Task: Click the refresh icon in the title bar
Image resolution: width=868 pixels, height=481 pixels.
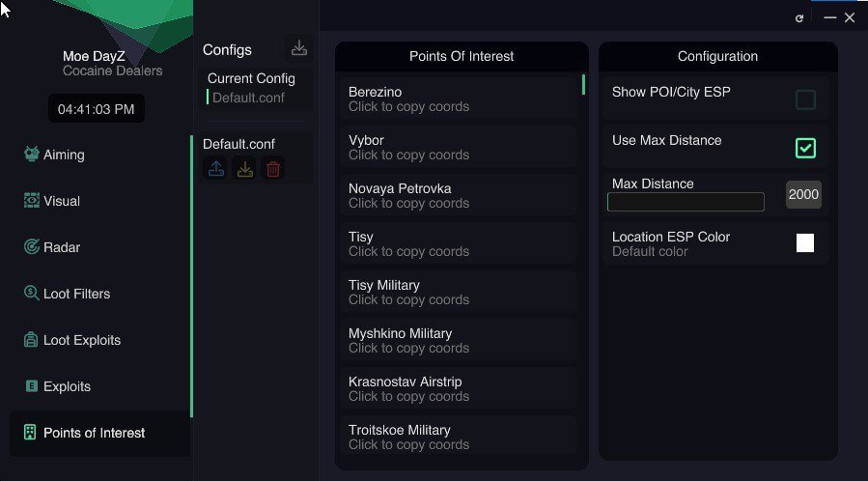Action: [798, 18]
